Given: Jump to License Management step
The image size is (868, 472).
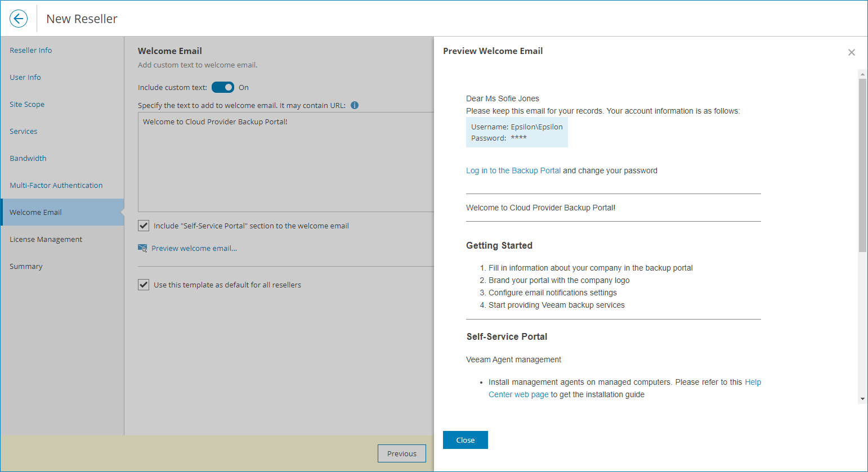Looking at the screenshot, I should coord(46,239).
